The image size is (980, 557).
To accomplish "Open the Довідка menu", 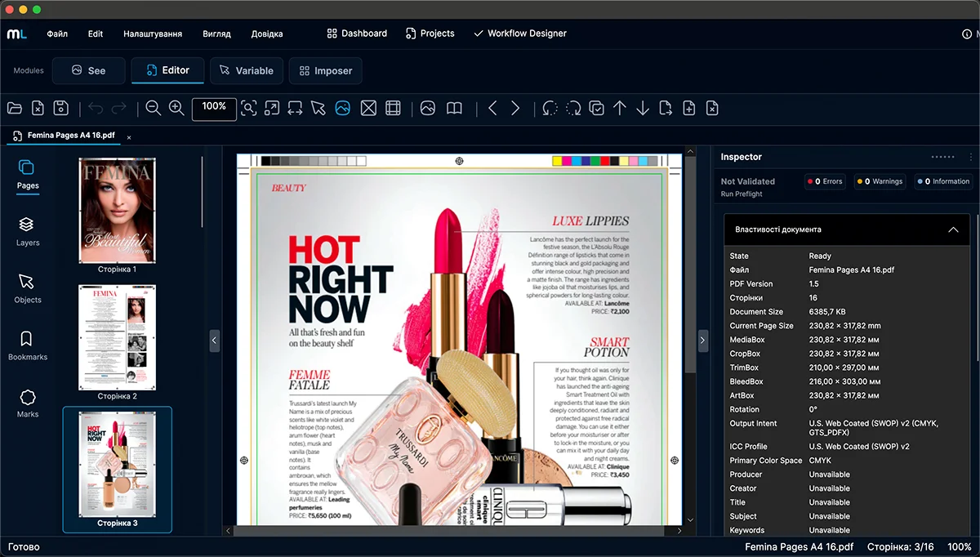I will (x=267, y=33).
